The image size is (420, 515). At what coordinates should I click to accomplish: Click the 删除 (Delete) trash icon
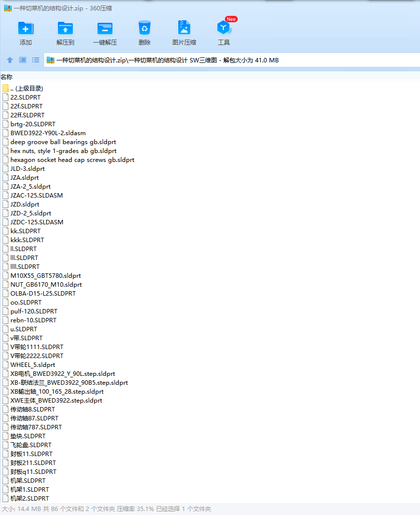pos(145,28)
